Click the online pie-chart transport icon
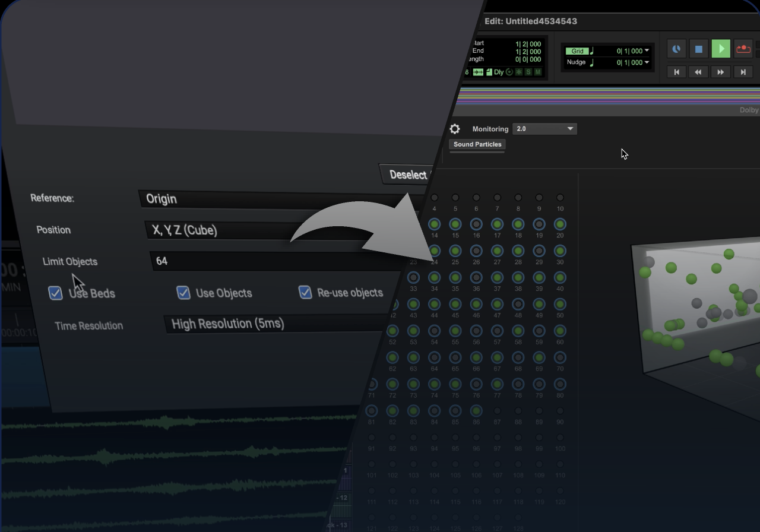 pyautogui.click(x=676, y=49)
